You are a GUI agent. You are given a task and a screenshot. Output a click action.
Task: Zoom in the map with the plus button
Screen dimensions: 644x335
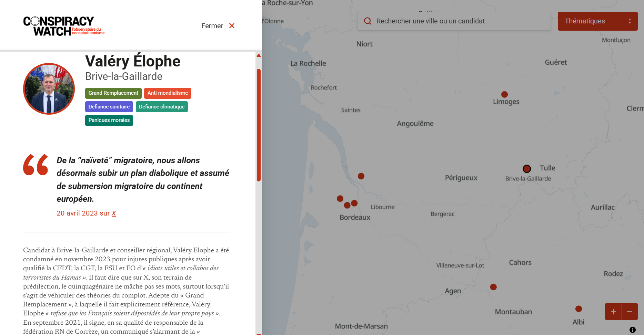pos(613,312)
